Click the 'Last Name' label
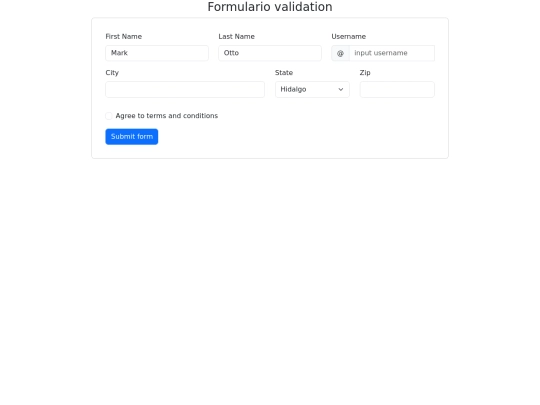The image size is (540, 405). point(237,37)
